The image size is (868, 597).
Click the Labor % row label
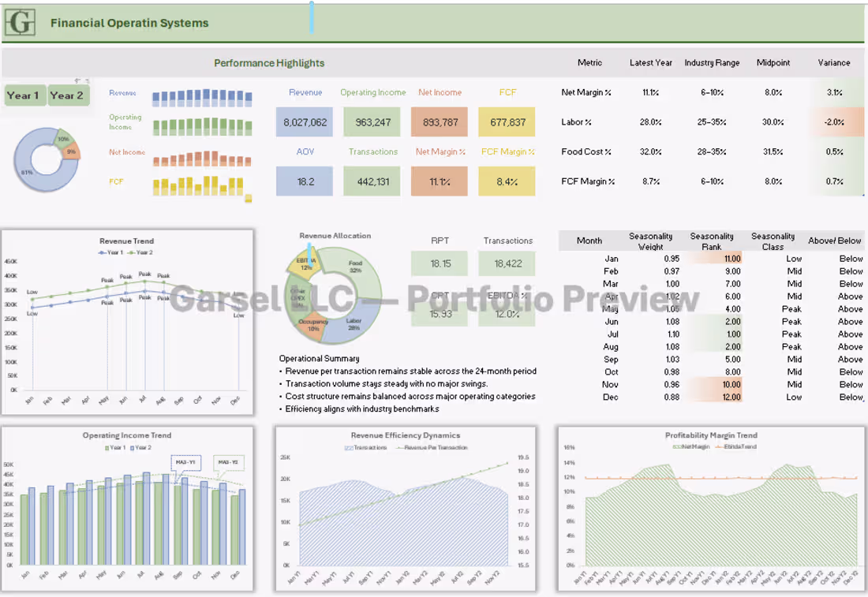coord(576,121)
